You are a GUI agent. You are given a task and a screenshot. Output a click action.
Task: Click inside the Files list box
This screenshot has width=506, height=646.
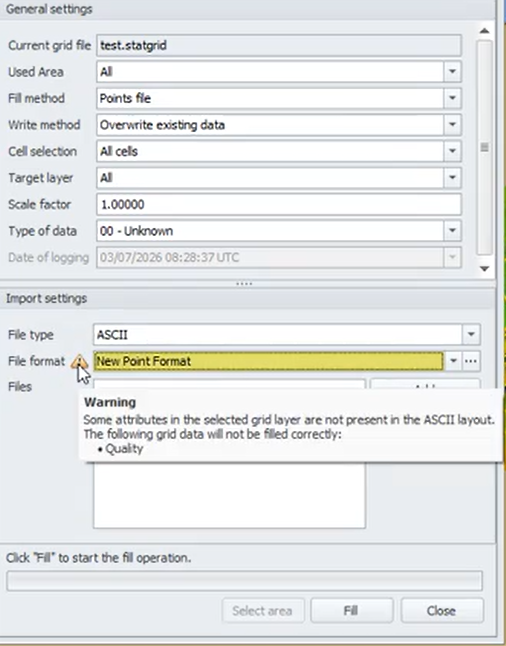229,494
